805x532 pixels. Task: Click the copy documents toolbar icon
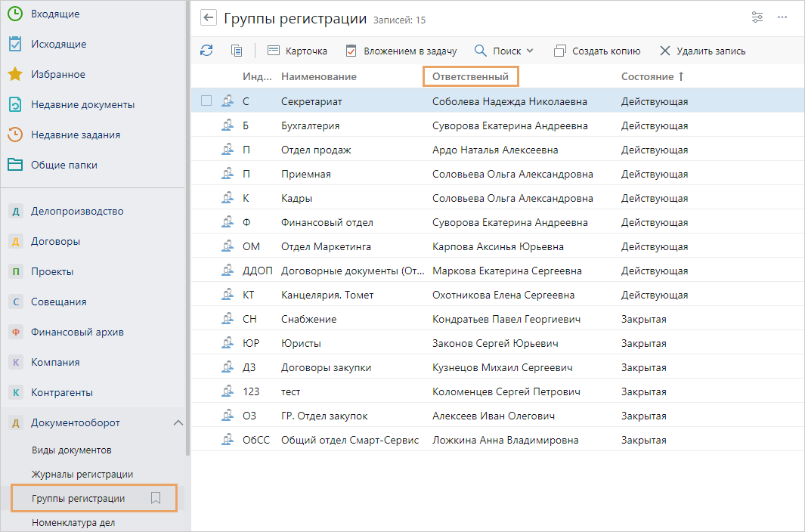[237, 51]
